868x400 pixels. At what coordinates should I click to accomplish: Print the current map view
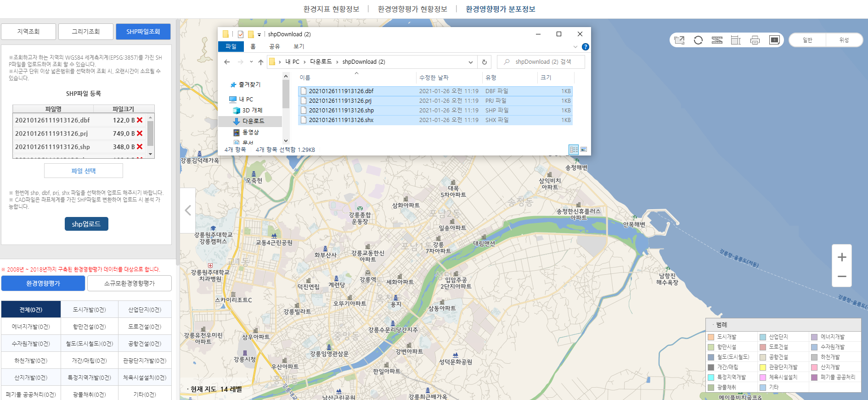coord(755,40)
